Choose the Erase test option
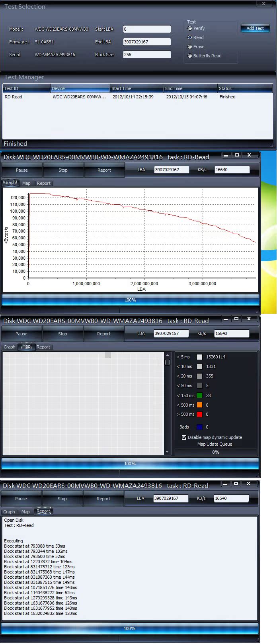 coord(190,47)
